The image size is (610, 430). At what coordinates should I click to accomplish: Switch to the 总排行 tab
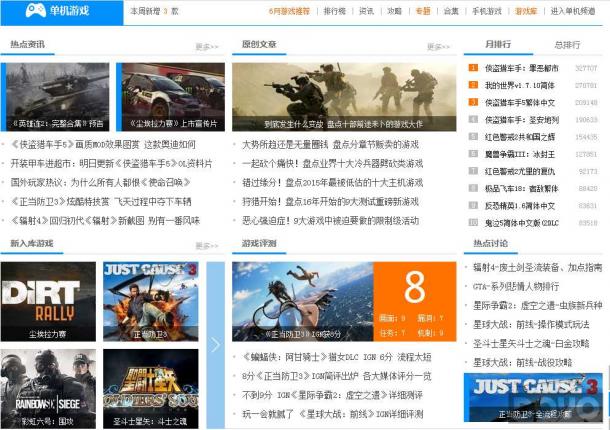point(567,45)
